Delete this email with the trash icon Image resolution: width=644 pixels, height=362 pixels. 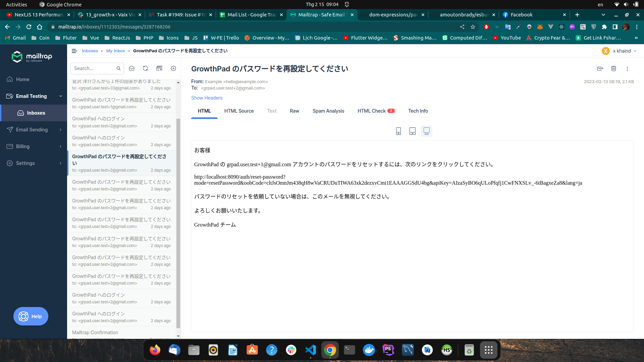(613, 69)
